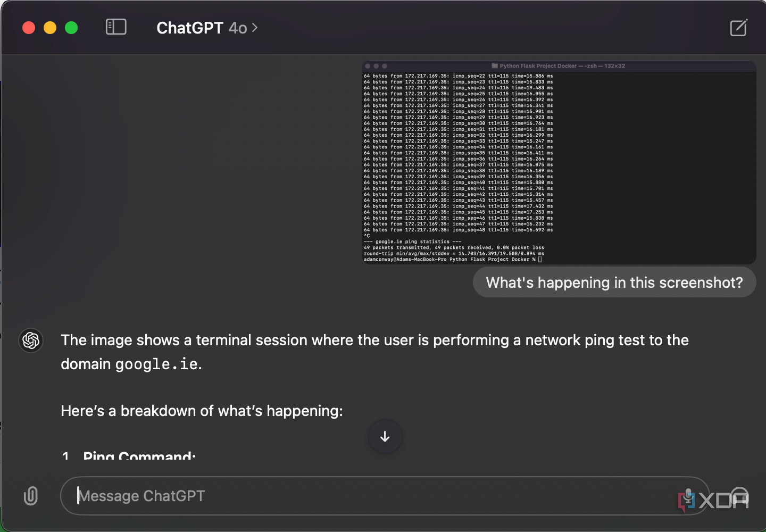Click the ChatGPT logo beside the response
766x532 pixels.
point(30,340)
